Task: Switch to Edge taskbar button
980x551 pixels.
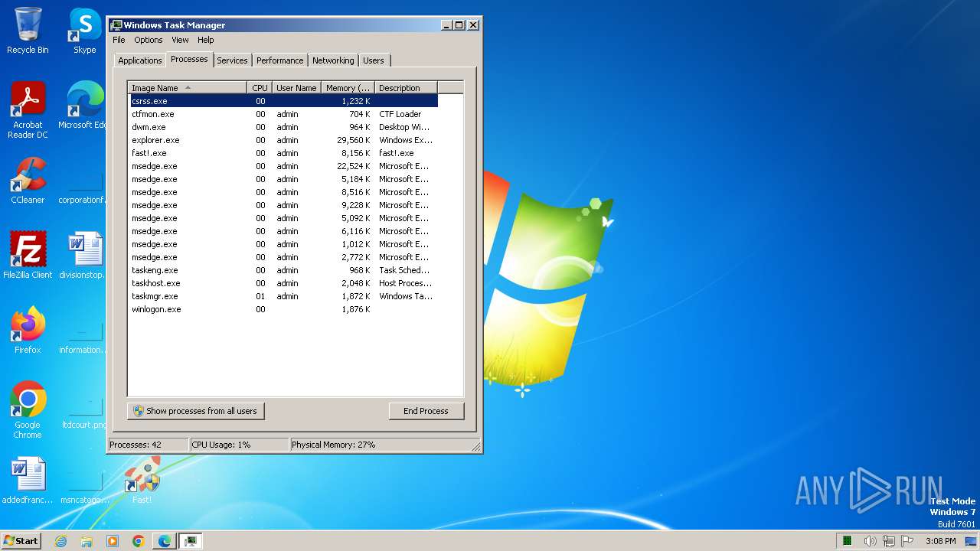Action: (165, 541)
